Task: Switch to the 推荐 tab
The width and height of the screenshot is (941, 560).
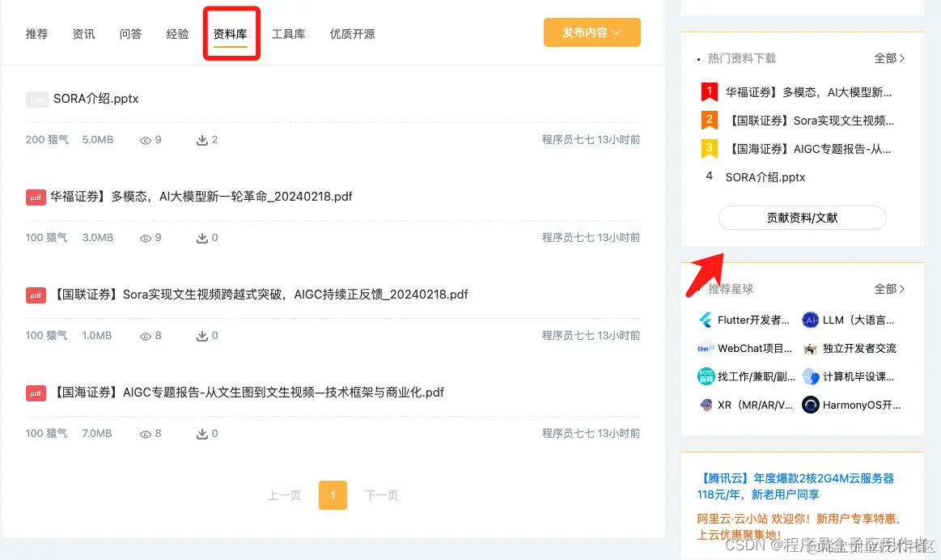Action: point(36,34)
